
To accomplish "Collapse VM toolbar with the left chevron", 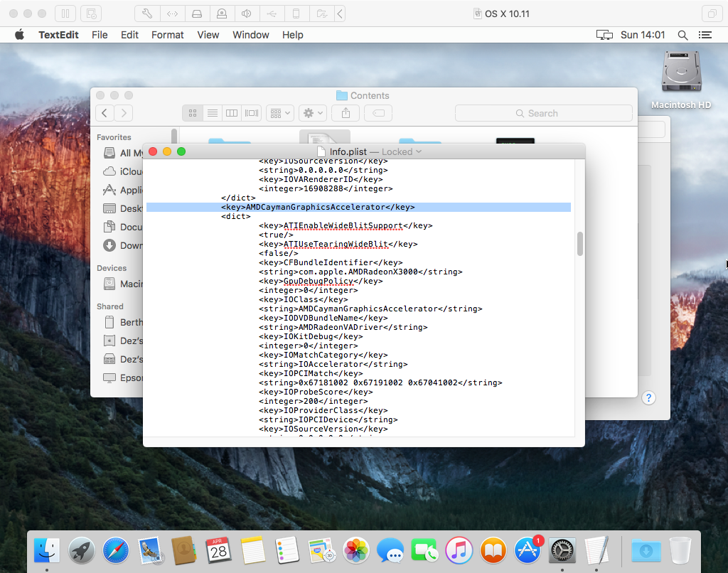I will tap(340, 14).
